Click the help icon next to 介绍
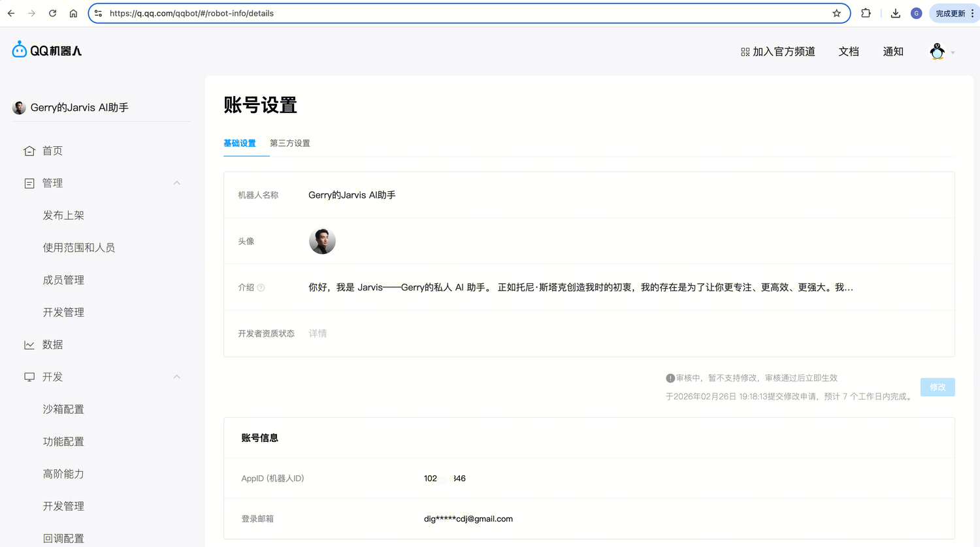Viewport: 980px width, 547px height. click(x=261, y=288)
